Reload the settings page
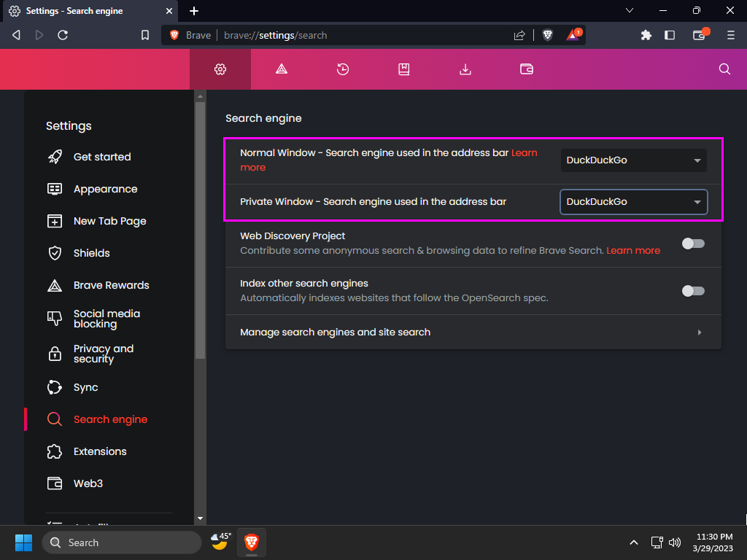Screen dimensions: 747x560 [x=63, y=35]
